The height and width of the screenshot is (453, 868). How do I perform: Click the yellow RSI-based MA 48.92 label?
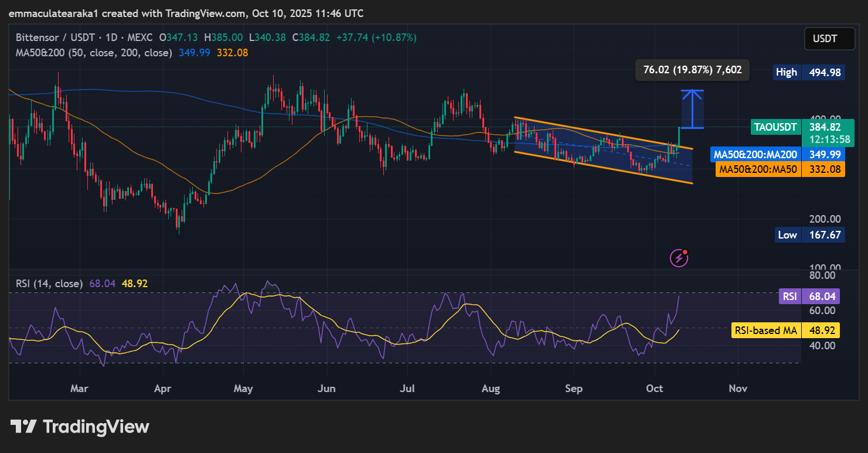pos(786,331)
